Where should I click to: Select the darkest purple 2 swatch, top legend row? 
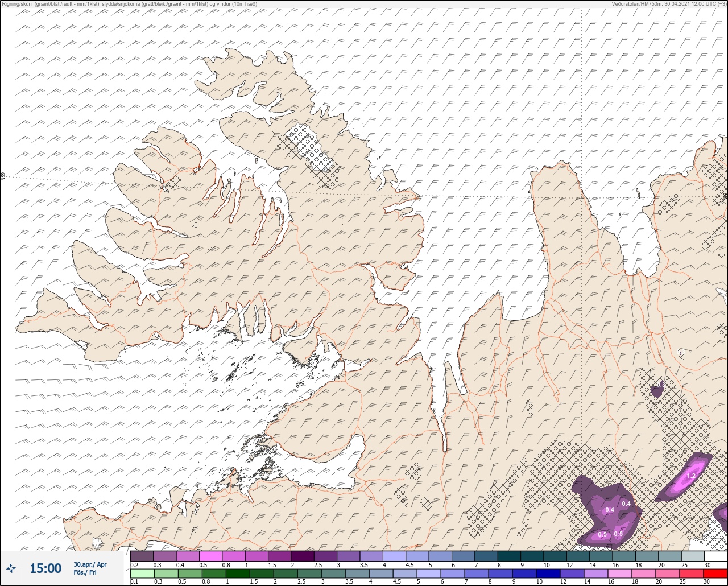point(303,556)
